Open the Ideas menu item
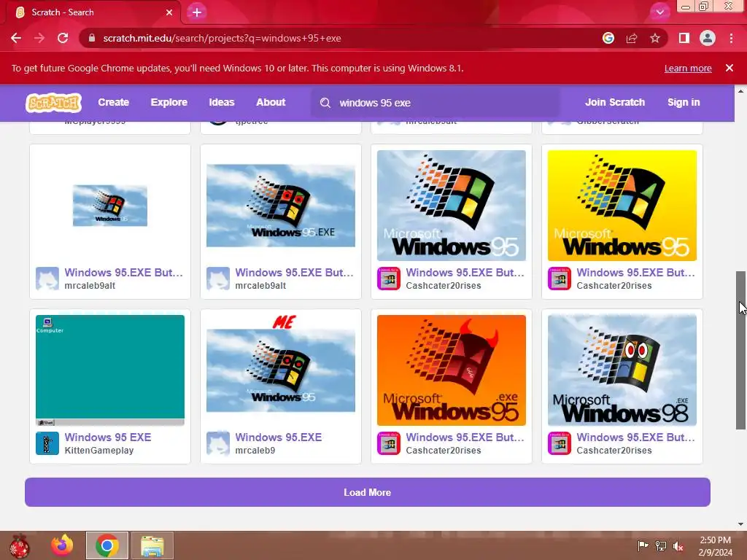 222,102
